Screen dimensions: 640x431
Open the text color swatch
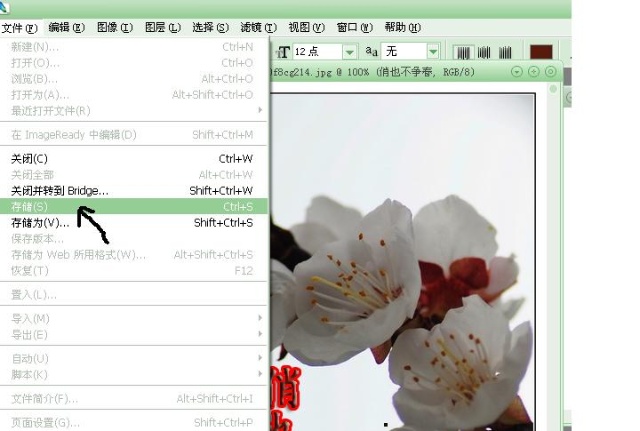pyautogui.click(x=541, y=51)
